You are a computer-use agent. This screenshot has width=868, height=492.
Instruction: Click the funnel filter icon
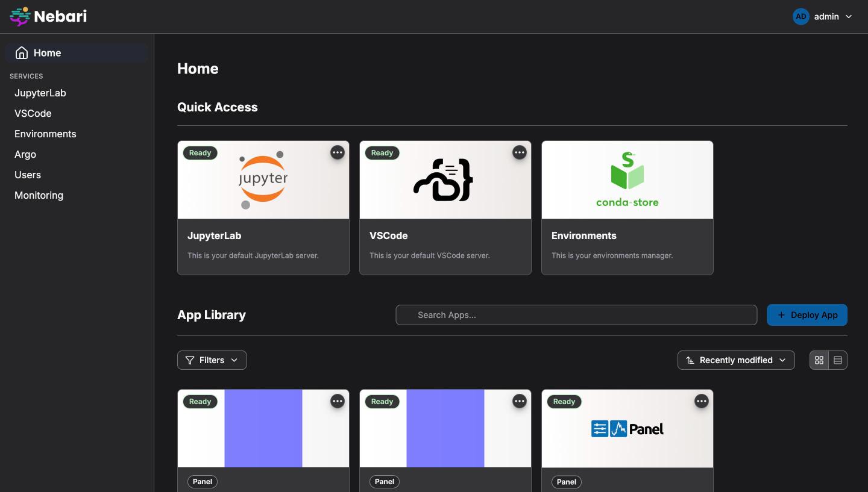[x=190, y=360]
